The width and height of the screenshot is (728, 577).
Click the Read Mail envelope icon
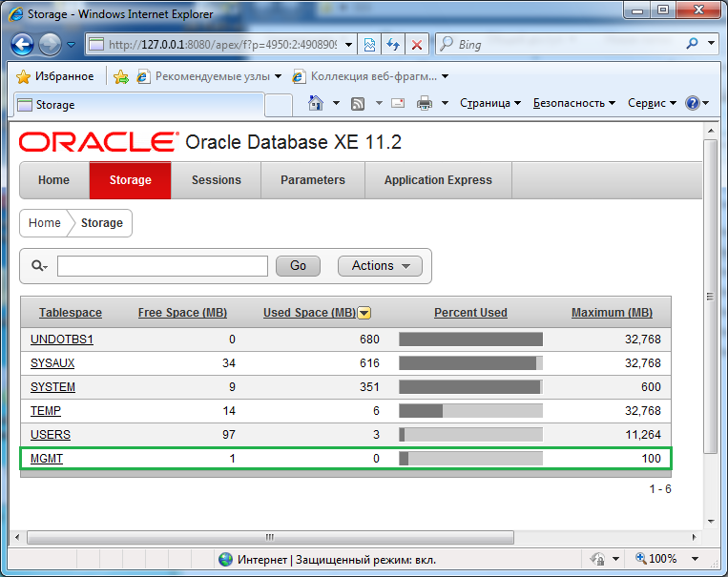(x=398, y=103)
